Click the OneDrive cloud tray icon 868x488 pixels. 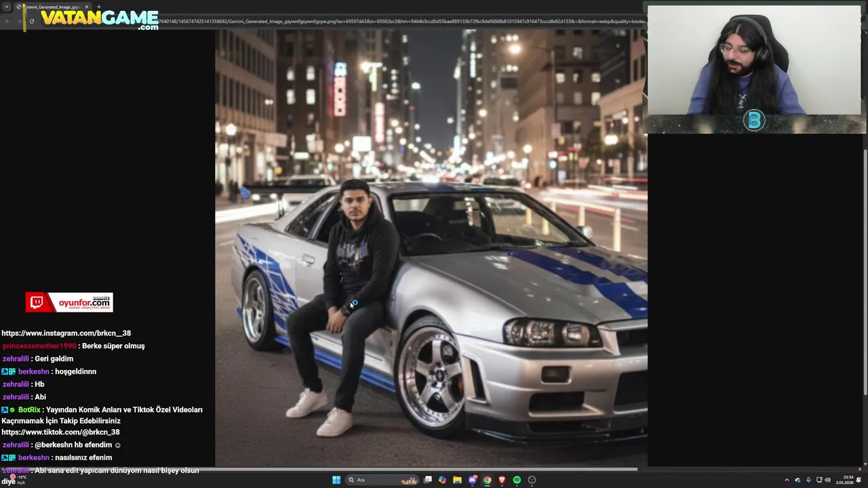click(x=797, y=480)
